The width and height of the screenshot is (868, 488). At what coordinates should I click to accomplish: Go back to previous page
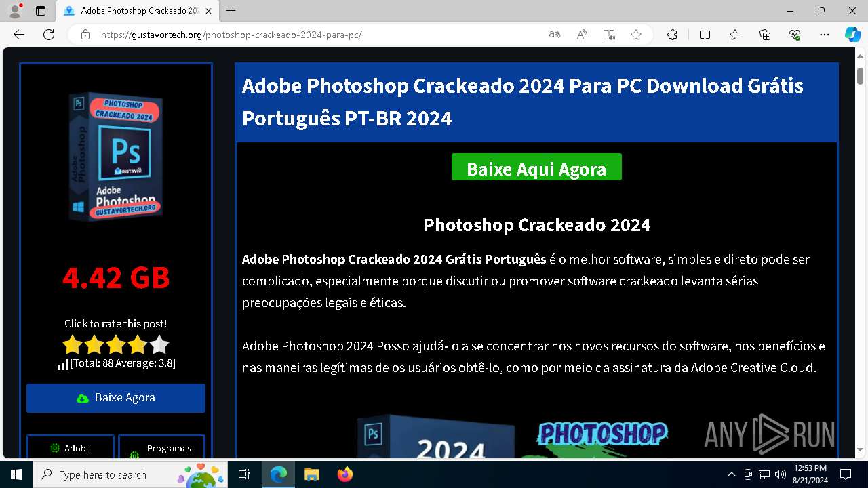(19, 35)
